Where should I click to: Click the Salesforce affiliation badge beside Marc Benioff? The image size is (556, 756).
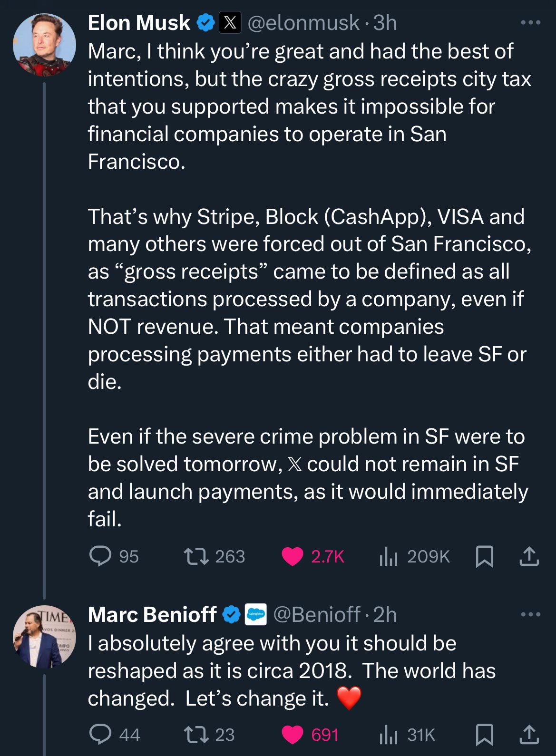256,615
